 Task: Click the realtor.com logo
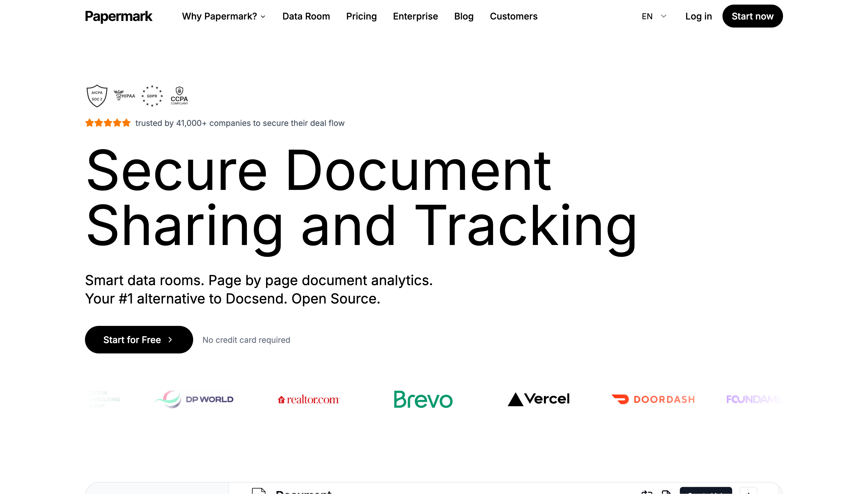coord(308,400)
